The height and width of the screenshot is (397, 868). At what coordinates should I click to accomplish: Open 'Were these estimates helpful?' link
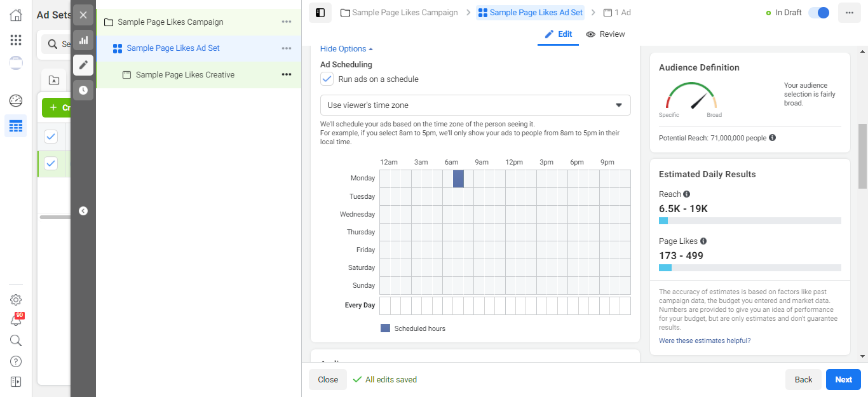[705, 341]
